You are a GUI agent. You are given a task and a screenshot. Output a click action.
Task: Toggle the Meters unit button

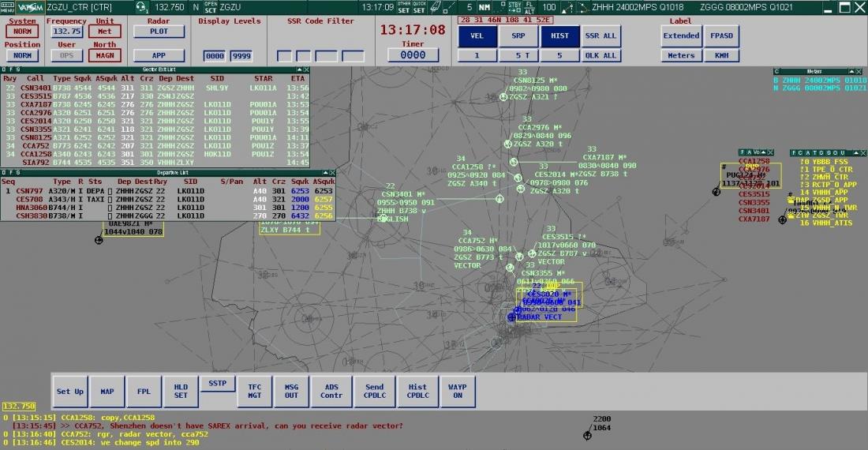pos(682,55)
